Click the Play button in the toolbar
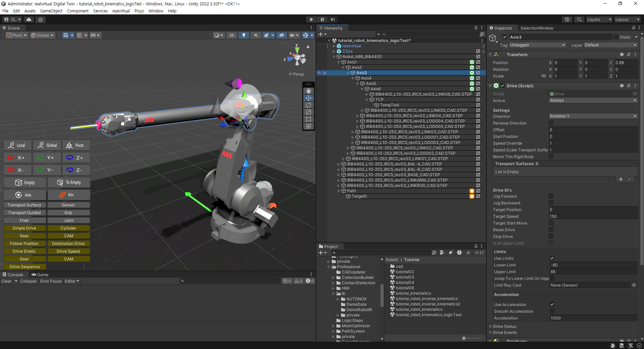This screenshot has width=644, height=349. [x=311, y=19]
